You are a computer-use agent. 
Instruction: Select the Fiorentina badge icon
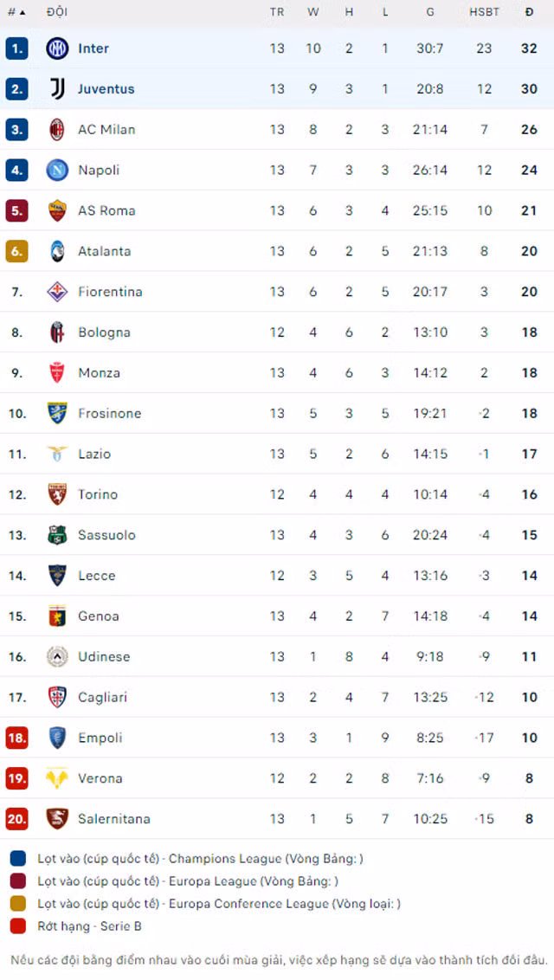tap(57, 292)
